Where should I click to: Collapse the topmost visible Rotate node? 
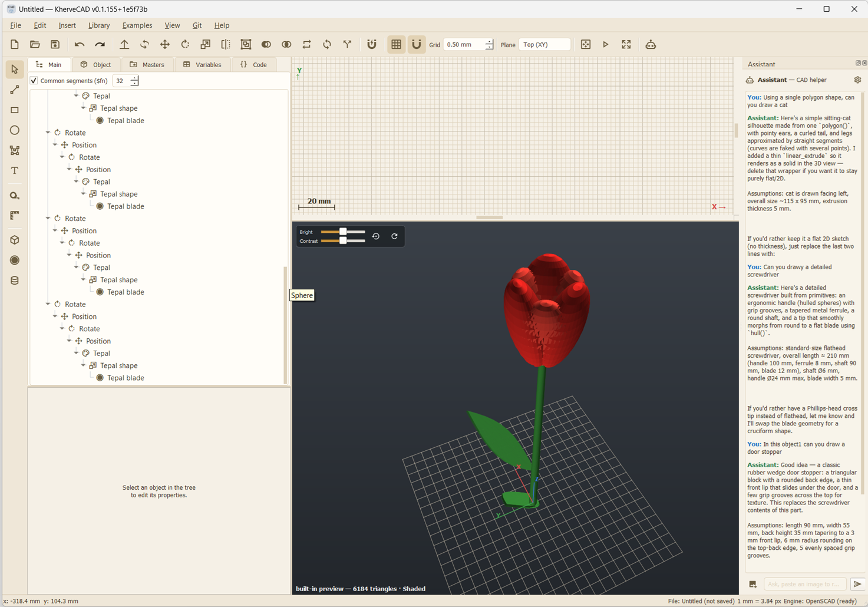tap(48, 133)
